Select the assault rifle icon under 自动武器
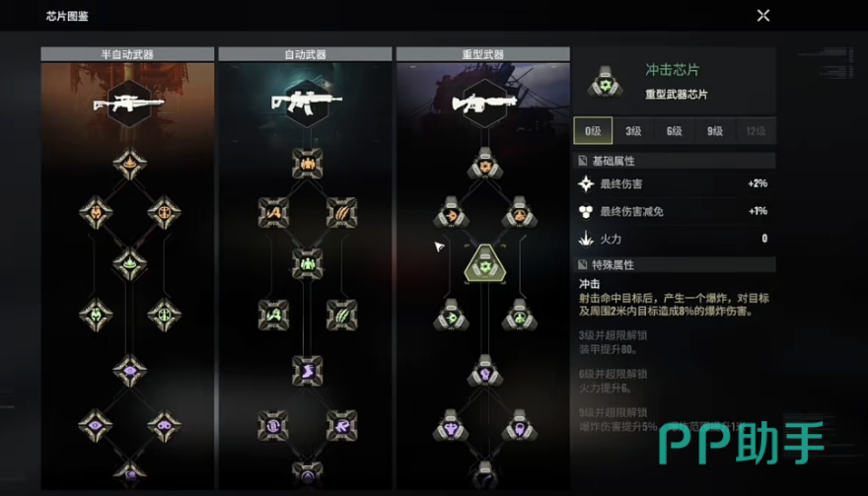The height and width of the screenshot is (496, 868). click(x=307, y=103)
